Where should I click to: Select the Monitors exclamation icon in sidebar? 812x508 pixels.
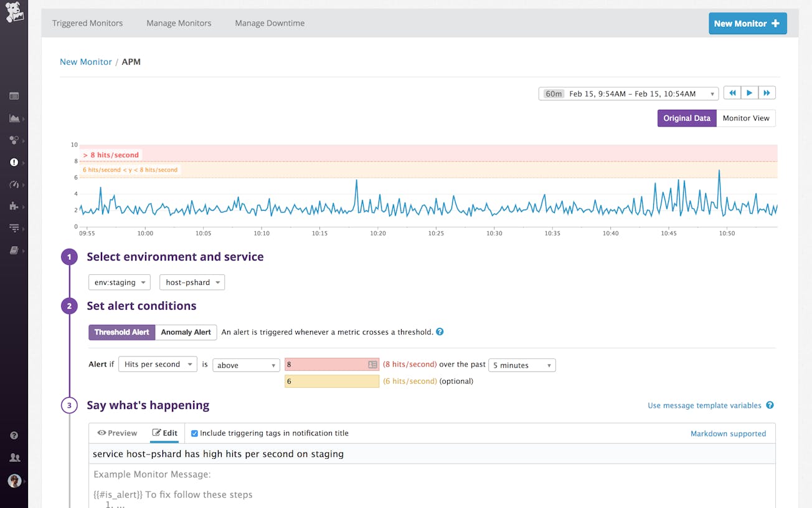tap(14, 162)
